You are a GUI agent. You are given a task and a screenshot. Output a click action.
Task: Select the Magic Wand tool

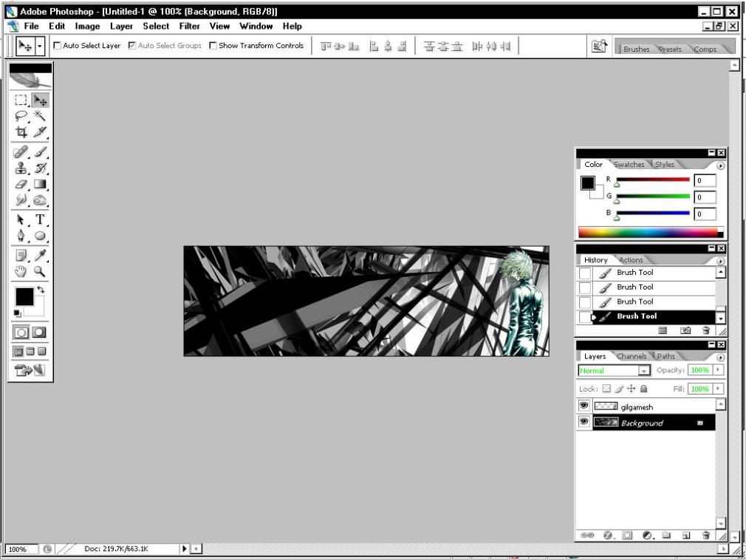40,115
